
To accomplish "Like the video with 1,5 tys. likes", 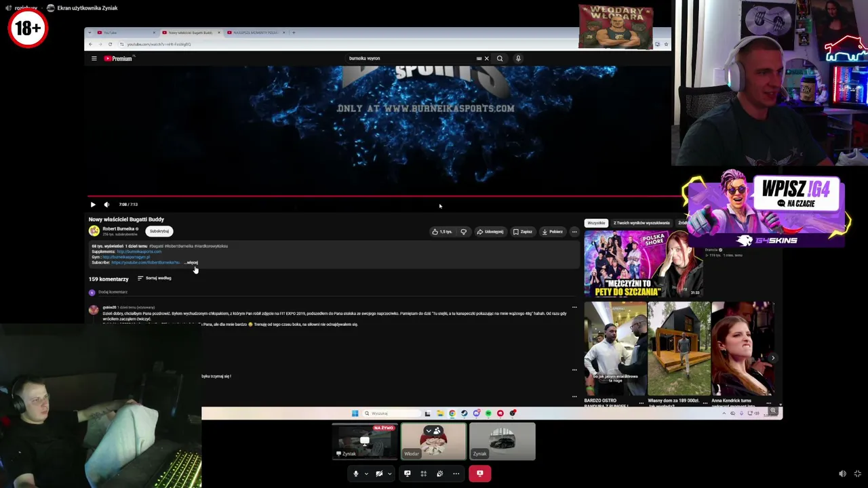I will [x=441, y=232].
